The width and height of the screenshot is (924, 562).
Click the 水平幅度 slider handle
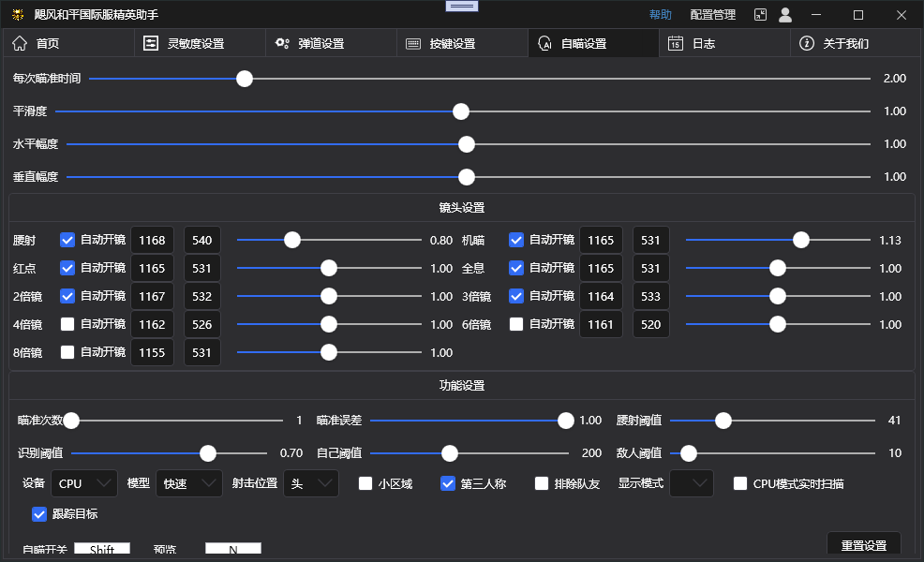tap(467, 144)
